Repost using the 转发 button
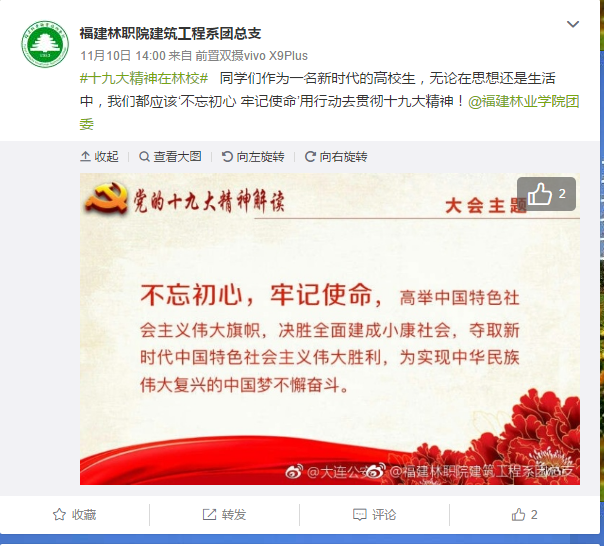Screen dimensions: 604x546 click(x=224, y=514)
